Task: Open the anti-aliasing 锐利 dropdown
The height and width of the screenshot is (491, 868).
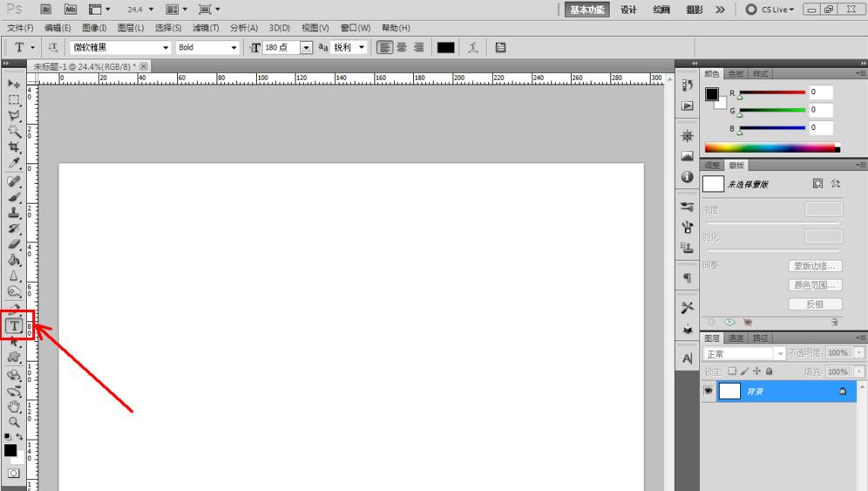Action: 362,48
